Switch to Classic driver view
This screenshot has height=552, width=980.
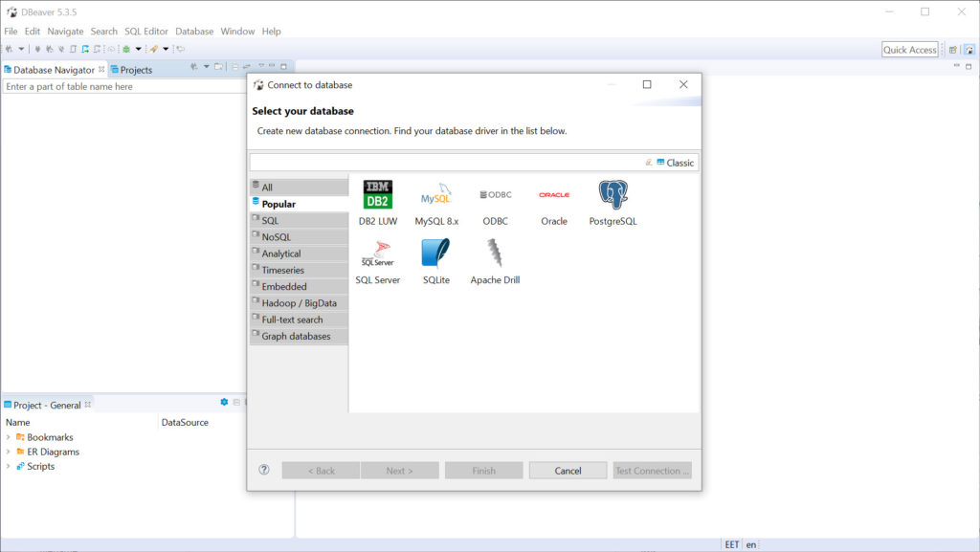(x=675, y=163)
